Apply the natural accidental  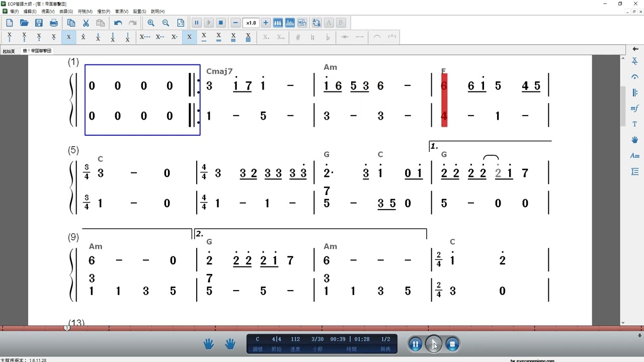[313, 37]
